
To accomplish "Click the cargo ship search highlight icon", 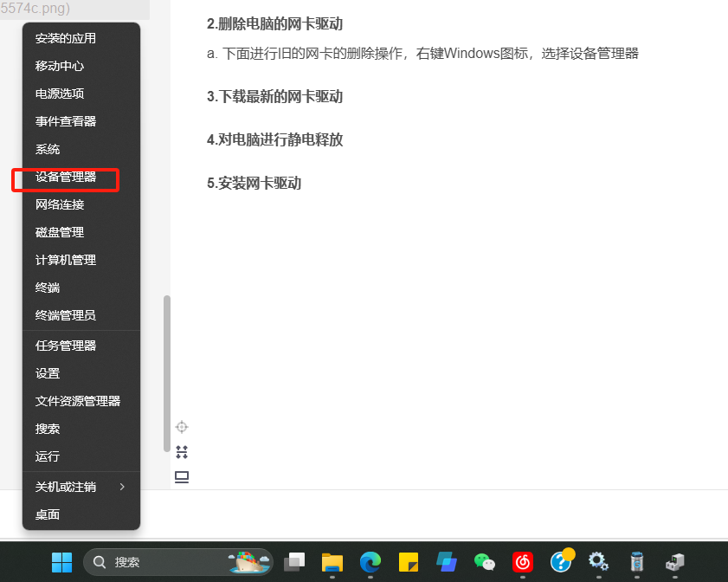I will coord(248,561).
